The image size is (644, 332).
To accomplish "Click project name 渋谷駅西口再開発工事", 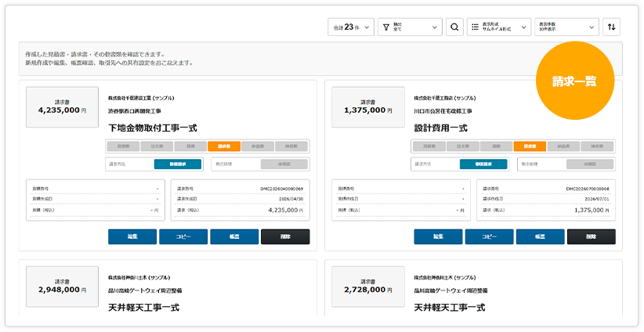I will (134, 111).
